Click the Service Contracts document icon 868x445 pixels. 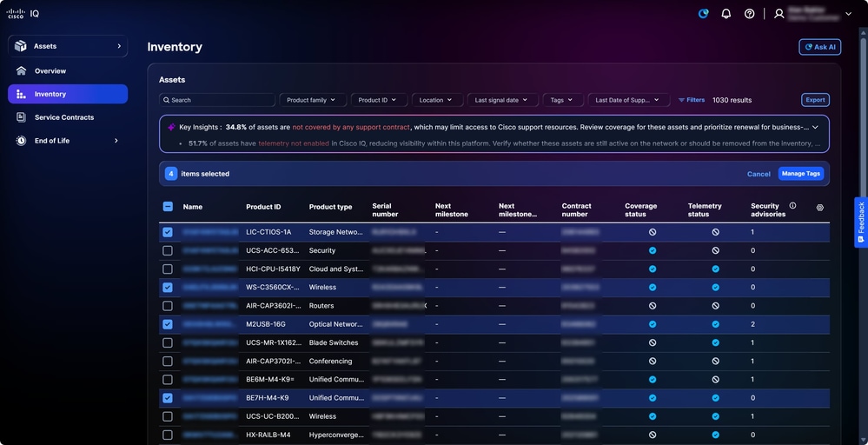click(x=21, y=117)
